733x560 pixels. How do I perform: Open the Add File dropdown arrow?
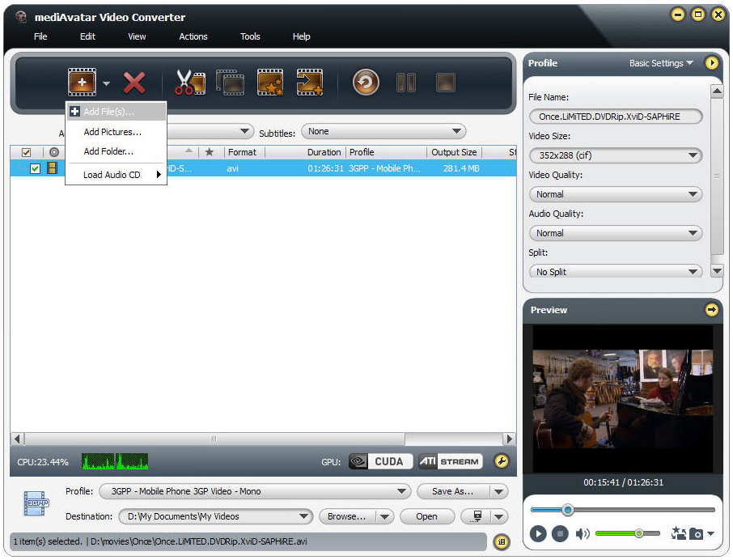(106, 83)
